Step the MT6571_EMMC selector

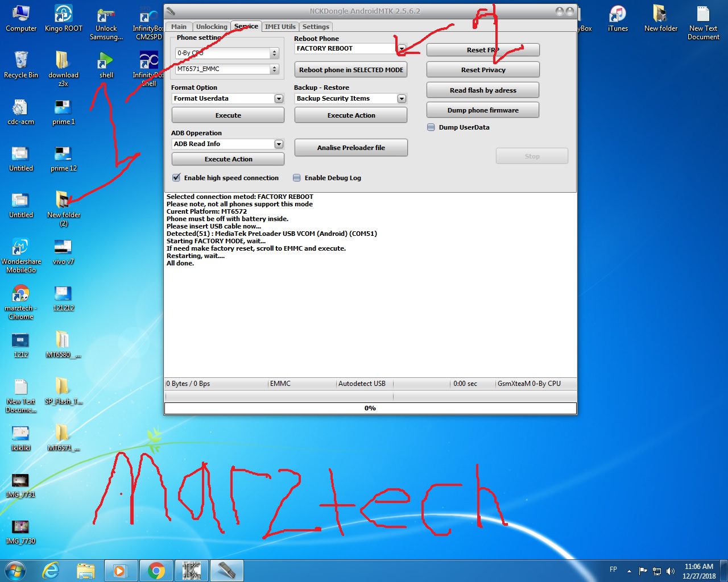(275, 69)
